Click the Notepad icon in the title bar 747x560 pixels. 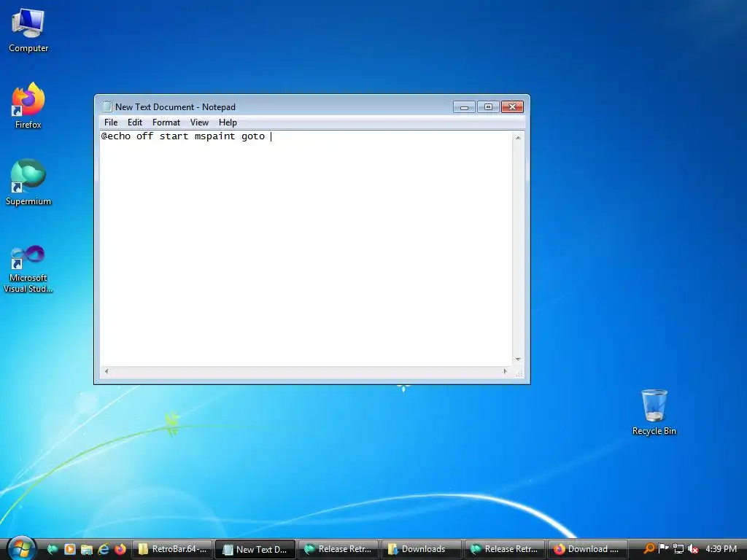pyautogui.click(x=107, y=106)
